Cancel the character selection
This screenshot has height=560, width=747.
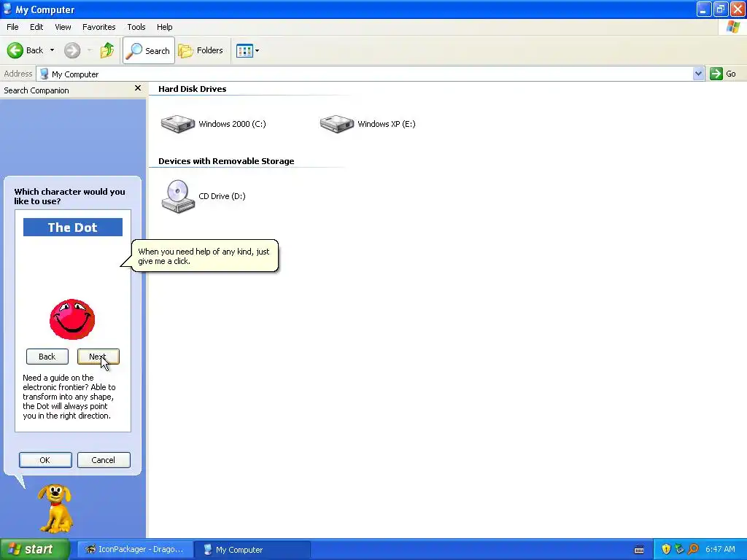(104, 460)
